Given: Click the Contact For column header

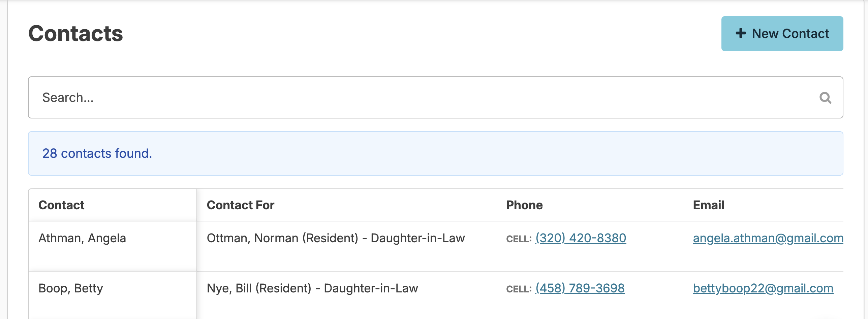Looking at the screenshot, I should (x=241, y=205).
